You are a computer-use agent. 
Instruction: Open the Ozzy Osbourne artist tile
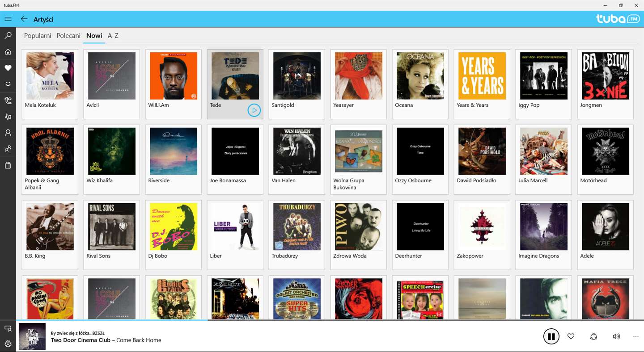pos(420,159)
